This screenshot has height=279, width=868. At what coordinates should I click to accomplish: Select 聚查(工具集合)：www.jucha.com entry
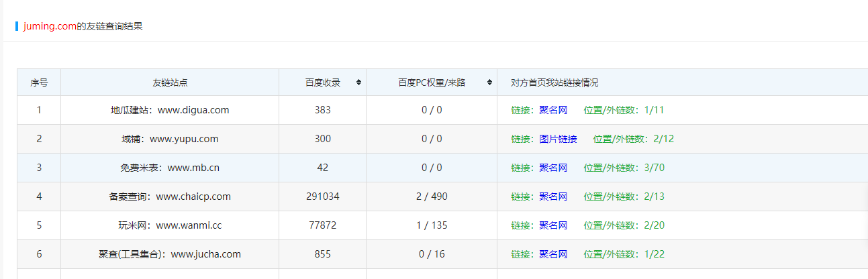click(x=170, y=254)
